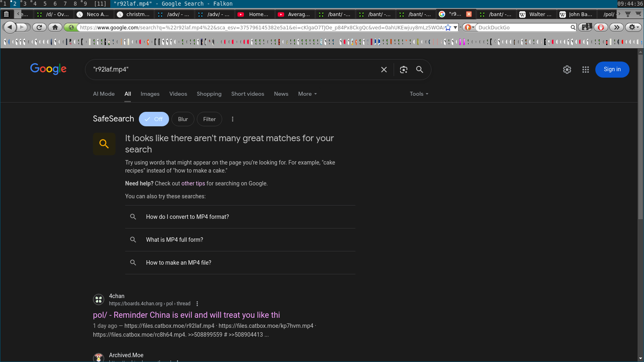The width and height of the screenshot is (644, 362).
Task: Set SafeSearch to Filter
Action: [209, 119]
